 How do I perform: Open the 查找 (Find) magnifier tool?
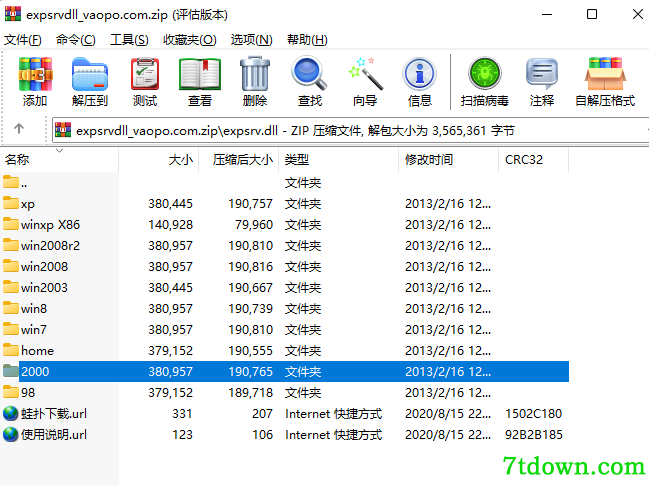(309, 74)
